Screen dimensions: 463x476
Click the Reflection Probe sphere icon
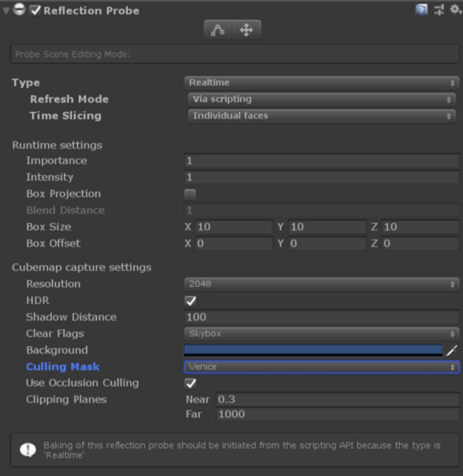[19, 10]
